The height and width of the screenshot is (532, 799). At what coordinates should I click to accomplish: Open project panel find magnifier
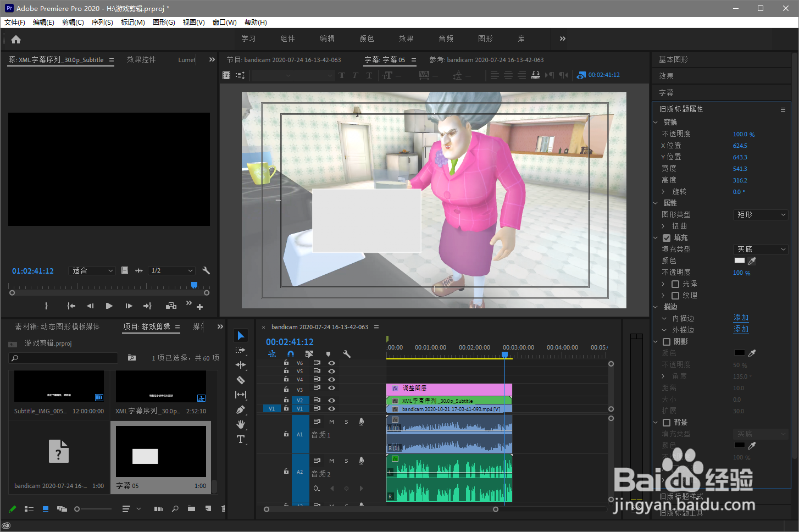click(x=175, y=509)
